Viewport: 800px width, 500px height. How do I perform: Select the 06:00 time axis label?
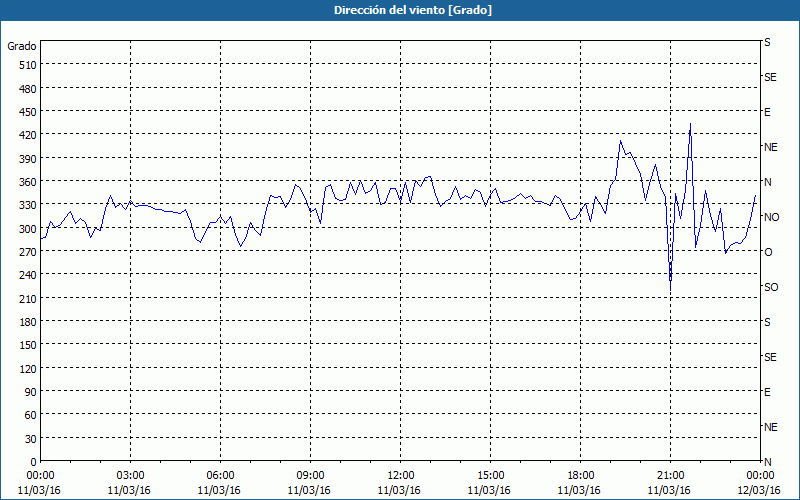click(220, 476)
